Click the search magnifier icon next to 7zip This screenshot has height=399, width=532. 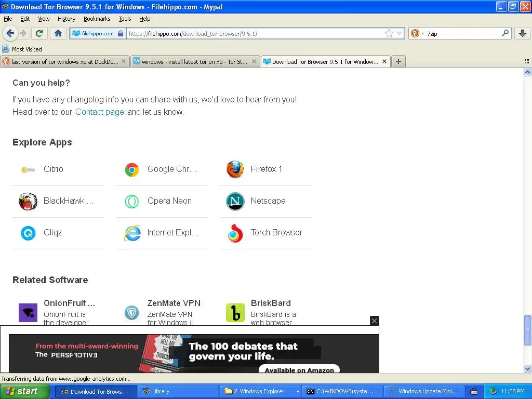click(x=505, y=33)
